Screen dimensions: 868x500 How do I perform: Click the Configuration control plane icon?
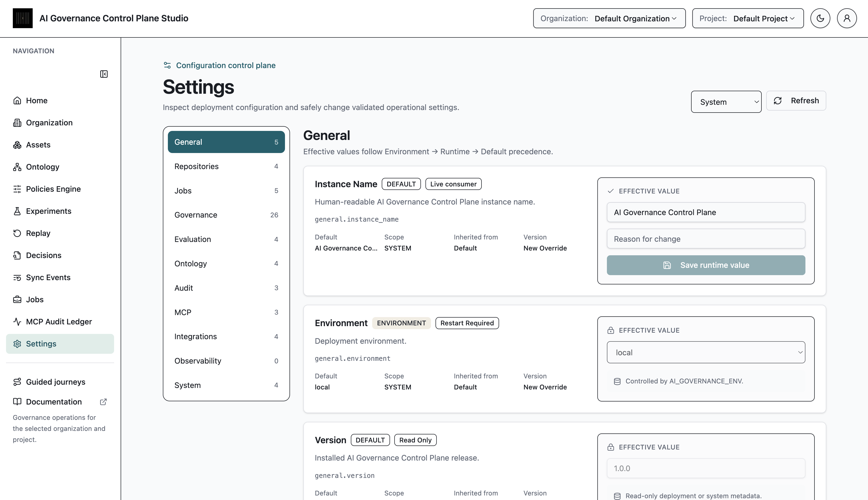tap(167, 65)
